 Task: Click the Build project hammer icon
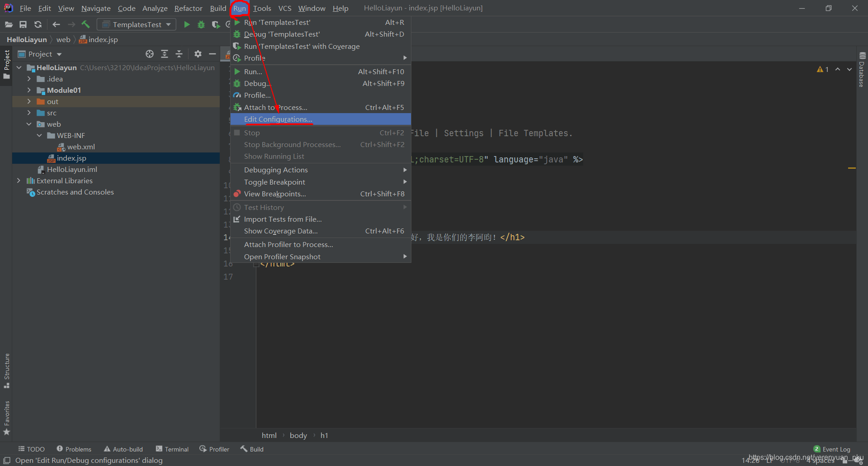[86, 24]
